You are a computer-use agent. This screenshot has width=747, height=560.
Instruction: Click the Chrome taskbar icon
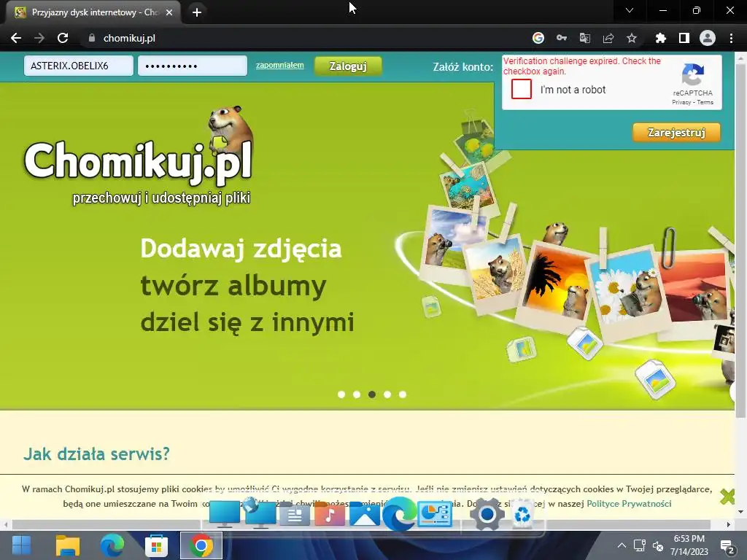[x=201, y=545]
